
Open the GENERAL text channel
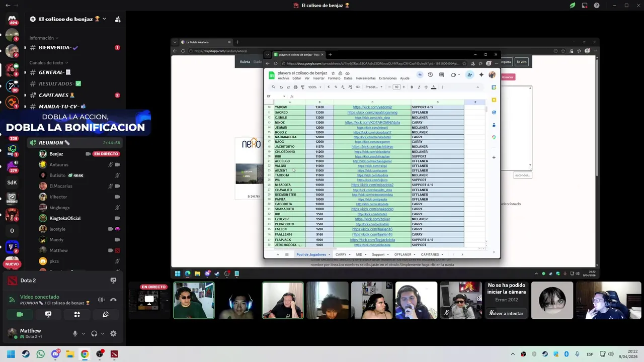pyautogui.click(x=74, y=72)
